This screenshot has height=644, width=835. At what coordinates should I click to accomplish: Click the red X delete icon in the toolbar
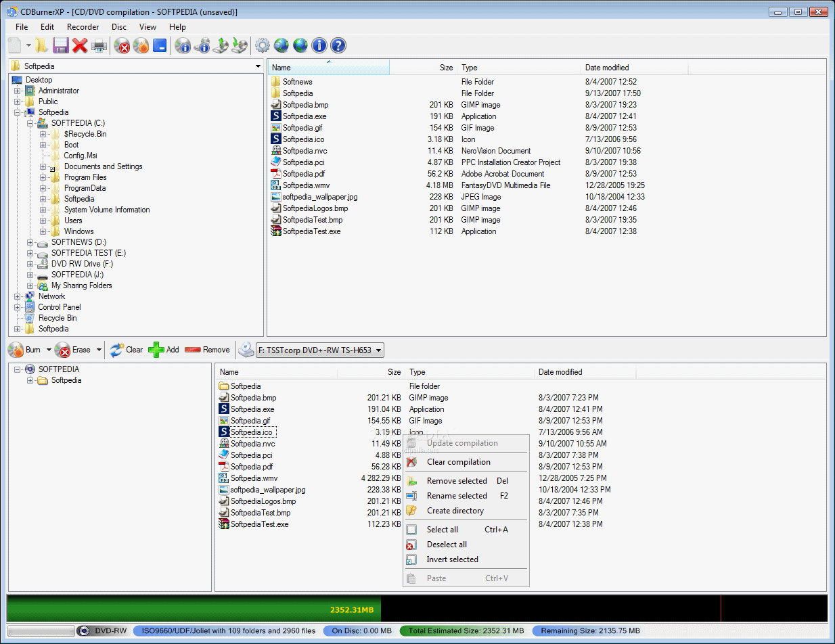click(x=80, y=45)
